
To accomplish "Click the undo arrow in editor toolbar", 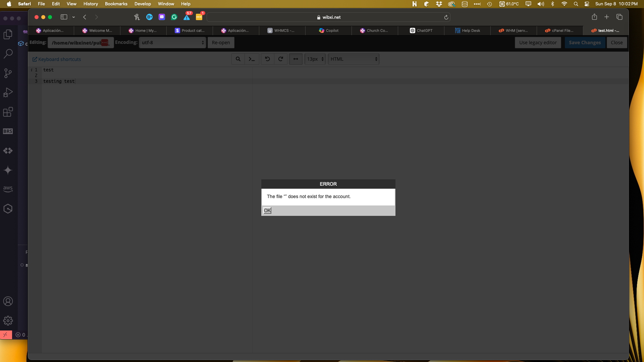I will 267,59.
